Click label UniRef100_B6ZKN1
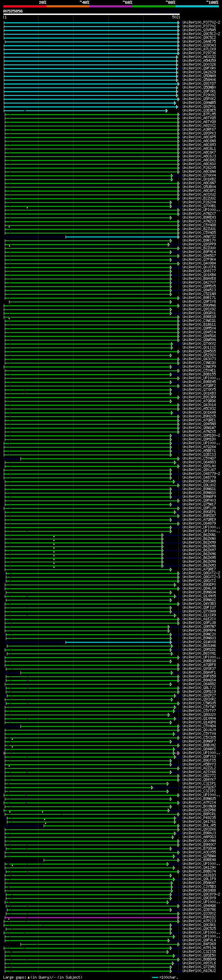The width and height of the screenshot is (222, 980). click(199, 535)
